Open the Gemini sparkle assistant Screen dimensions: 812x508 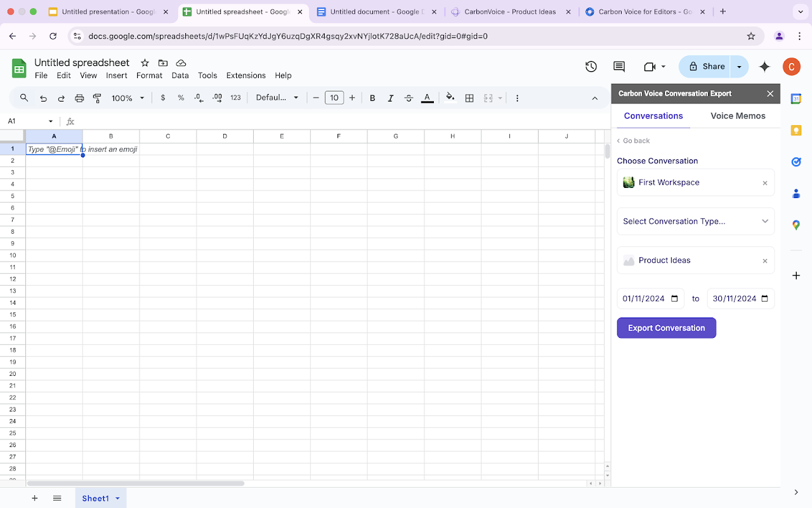click(764, 67)
